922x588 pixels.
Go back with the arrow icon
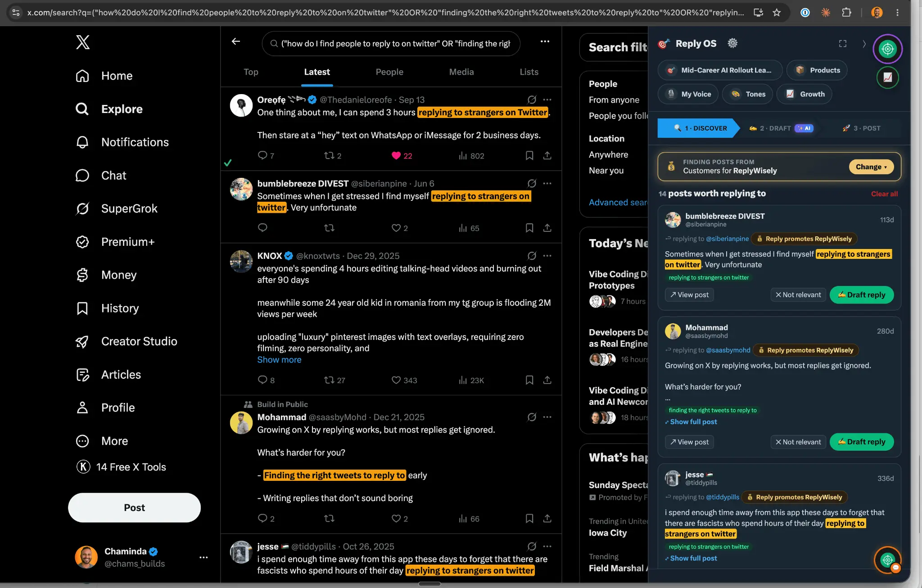(236, 41)
